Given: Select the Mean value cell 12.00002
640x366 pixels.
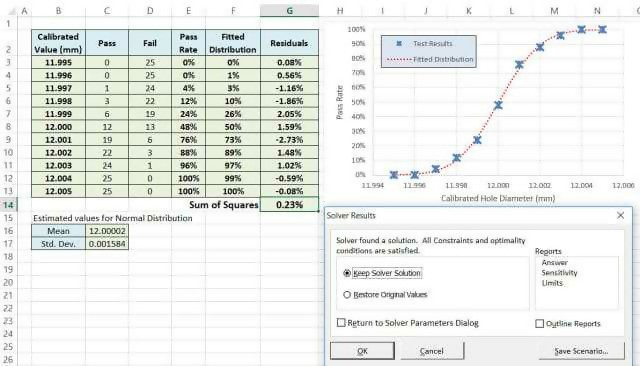Looking at the screenshot, I should (x=107, y=231).
